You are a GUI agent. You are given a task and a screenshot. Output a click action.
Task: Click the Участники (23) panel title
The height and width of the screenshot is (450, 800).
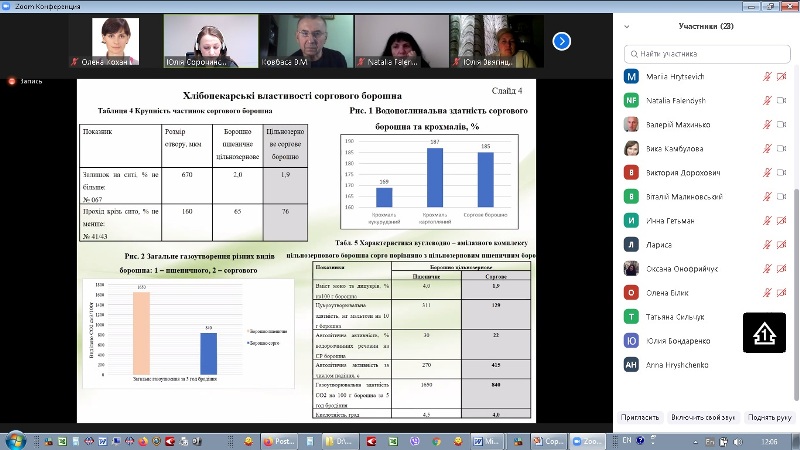coord(706,27)
